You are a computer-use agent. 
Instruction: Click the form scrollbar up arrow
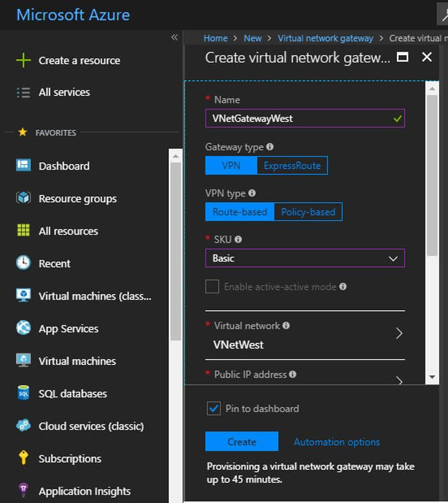pos(432,88)
